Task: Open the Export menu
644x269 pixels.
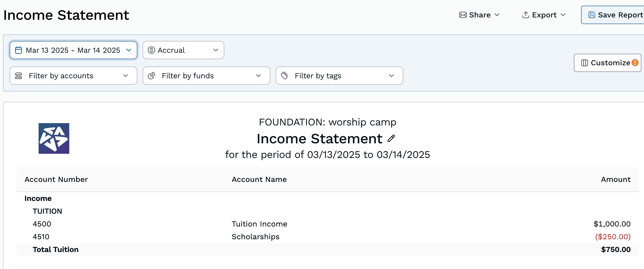Action: [544, 15]
